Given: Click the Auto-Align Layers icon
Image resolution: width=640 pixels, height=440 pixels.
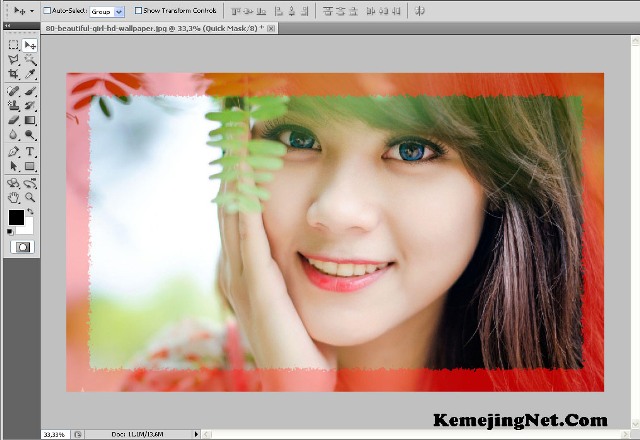Looking at the screenshot, I should coord(420,11).
